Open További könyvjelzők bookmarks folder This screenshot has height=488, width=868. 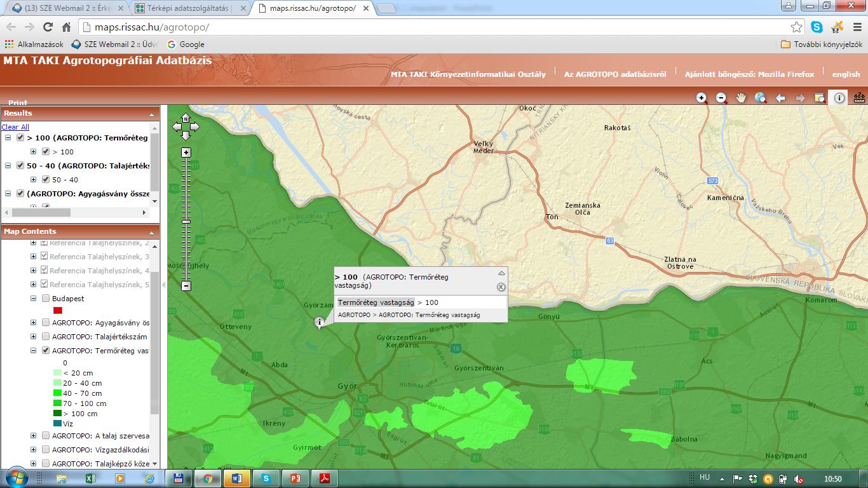821,44
